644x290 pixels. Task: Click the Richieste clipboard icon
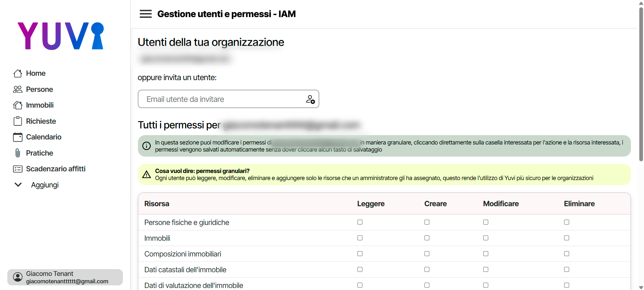[18, 121]
